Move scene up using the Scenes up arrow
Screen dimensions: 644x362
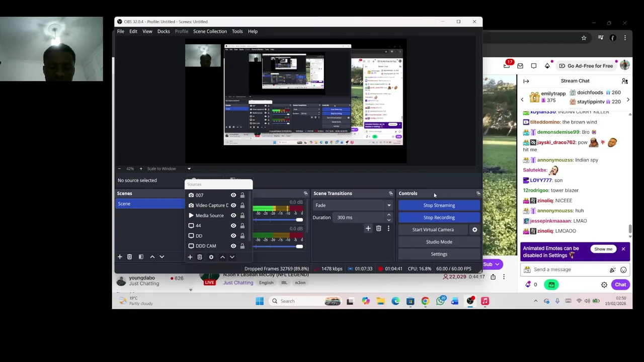(x=152, y=257)
